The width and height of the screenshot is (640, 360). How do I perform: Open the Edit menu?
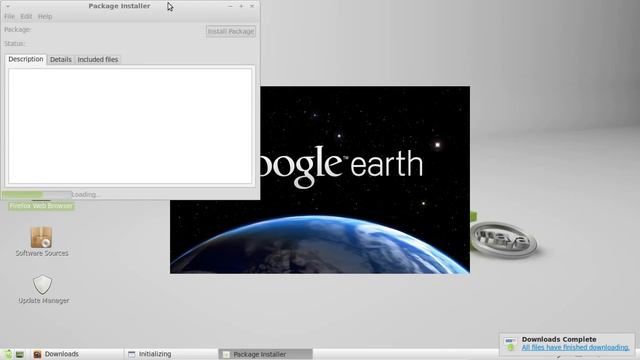[x=26, y=17]
